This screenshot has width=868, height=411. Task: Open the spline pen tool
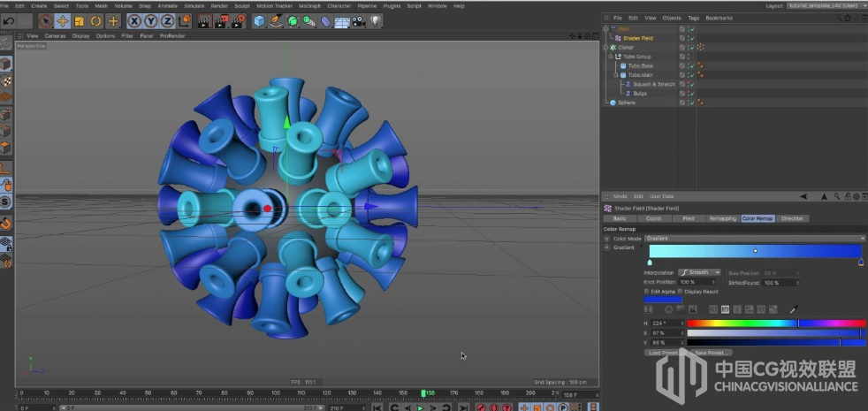click(276, 21)
